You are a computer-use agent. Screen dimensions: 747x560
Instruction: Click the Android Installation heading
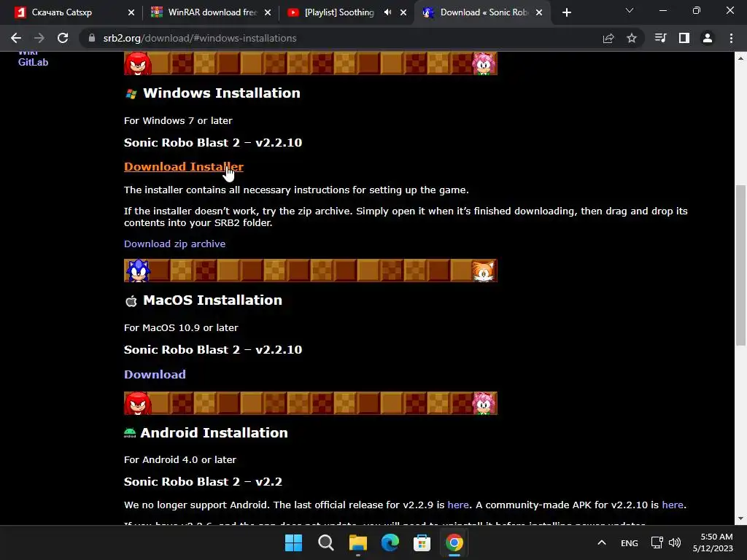coord(214,432)
